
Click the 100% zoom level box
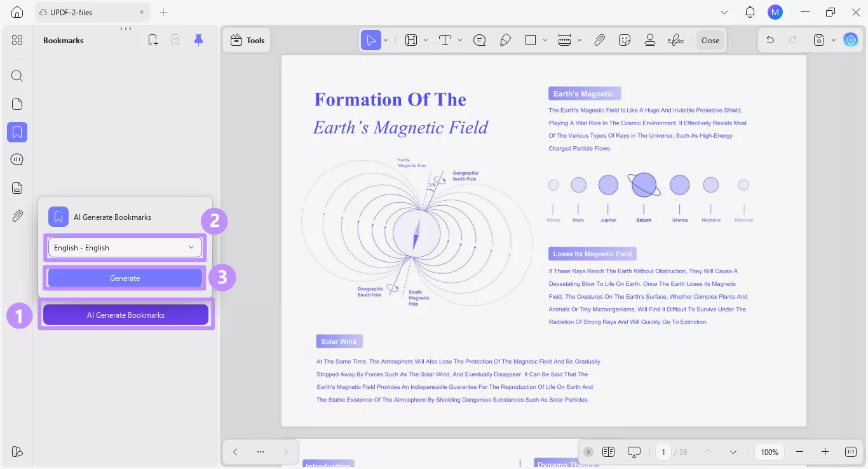[770, 452]
